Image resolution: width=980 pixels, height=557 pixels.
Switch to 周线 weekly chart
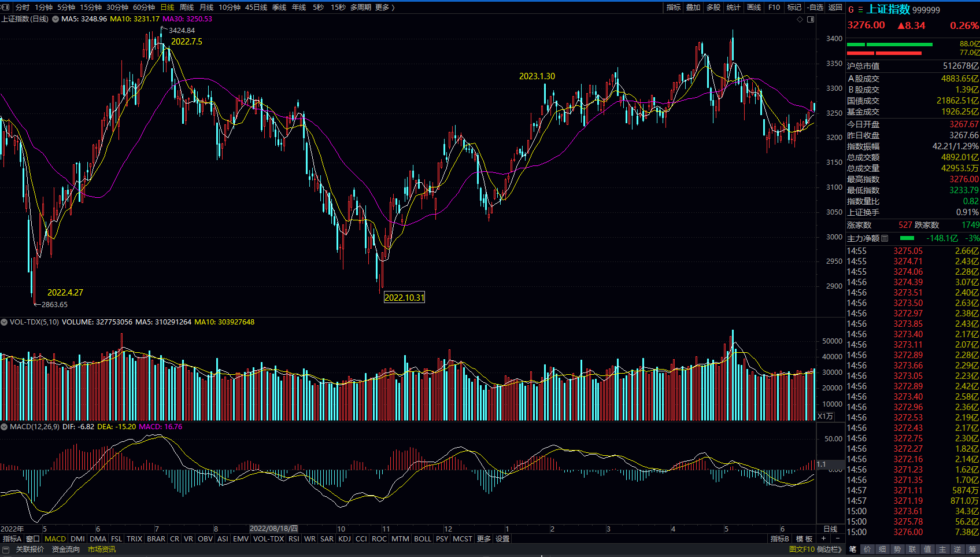(x=187, y=8)
